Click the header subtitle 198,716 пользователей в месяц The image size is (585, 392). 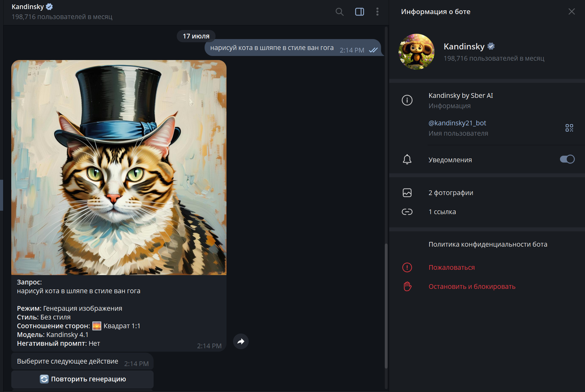62,17
